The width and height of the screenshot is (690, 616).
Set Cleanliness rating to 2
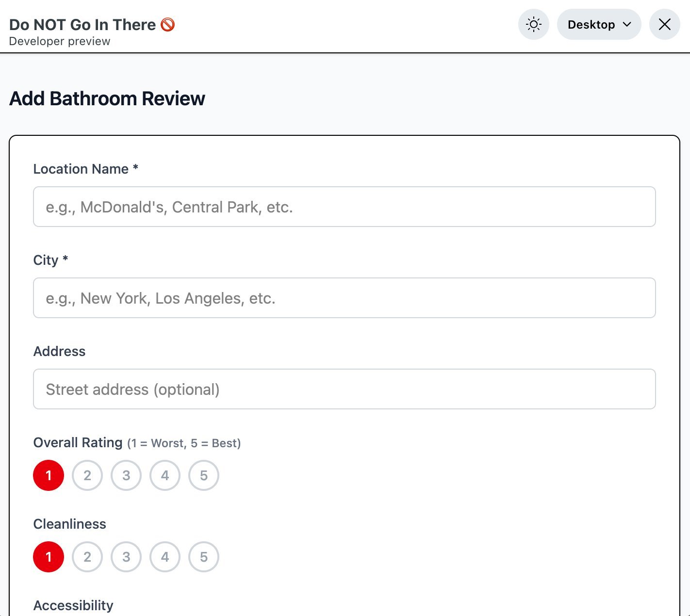(87, 557)
